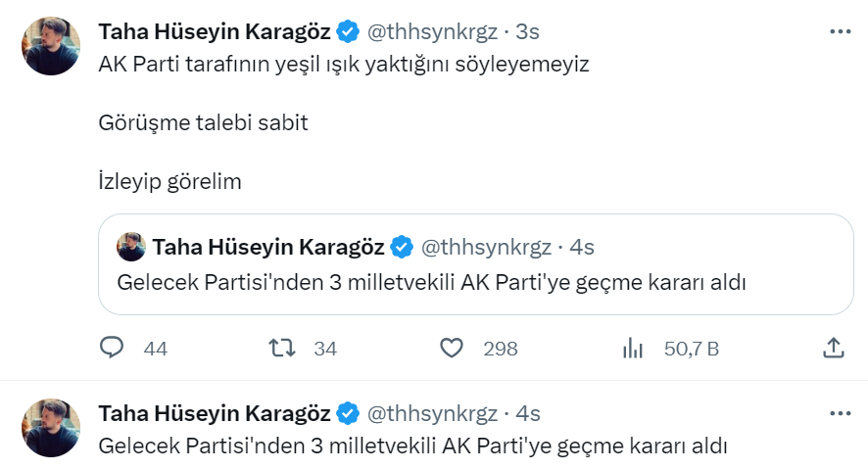Click the author name on the bottom tweet

tap(215, 414)
